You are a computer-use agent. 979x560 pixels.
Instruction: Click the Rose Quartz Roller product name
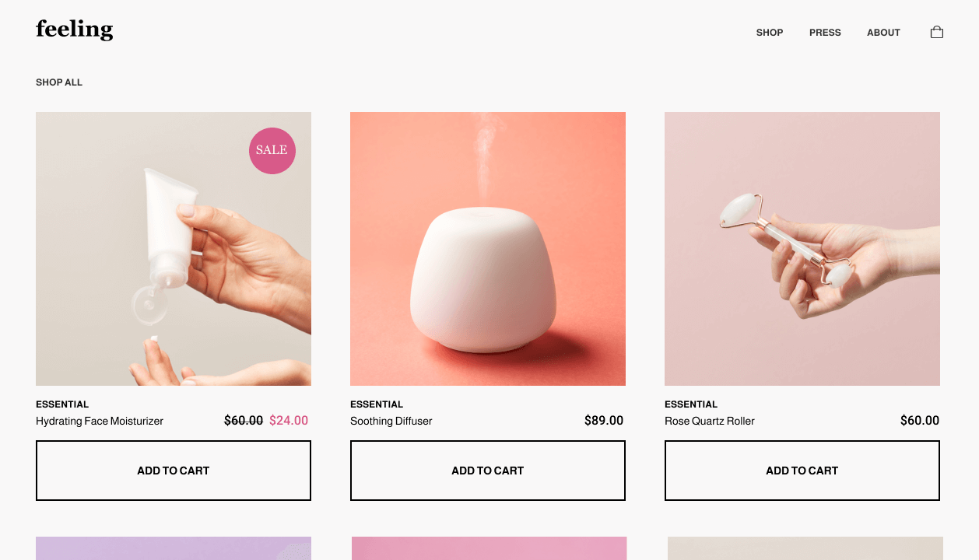pos(710,421)
